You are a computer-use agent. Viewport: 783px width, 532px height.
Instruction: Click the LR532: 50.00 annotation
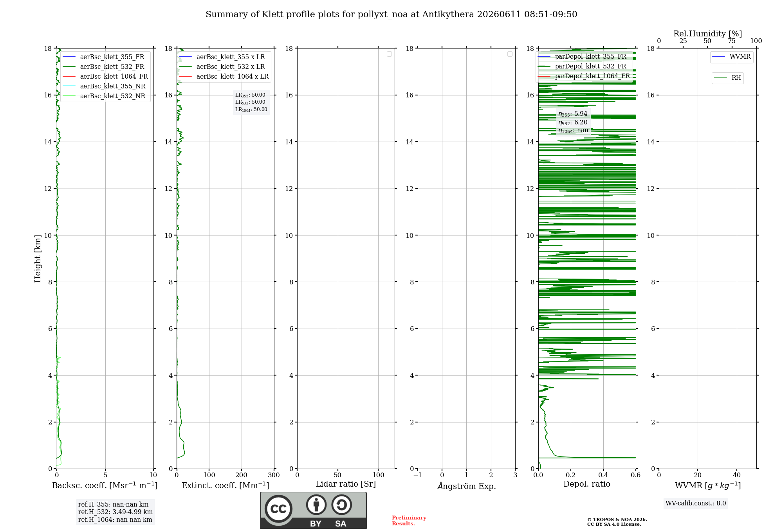250,102
